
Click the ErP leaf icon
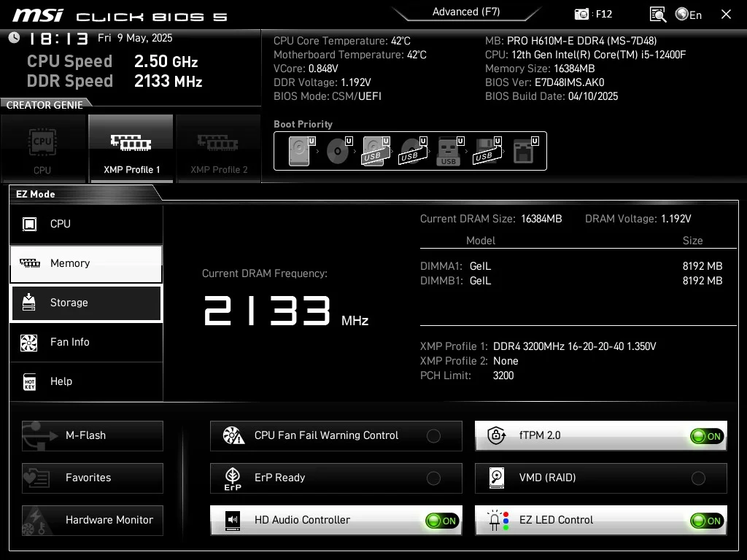(233, 478)
